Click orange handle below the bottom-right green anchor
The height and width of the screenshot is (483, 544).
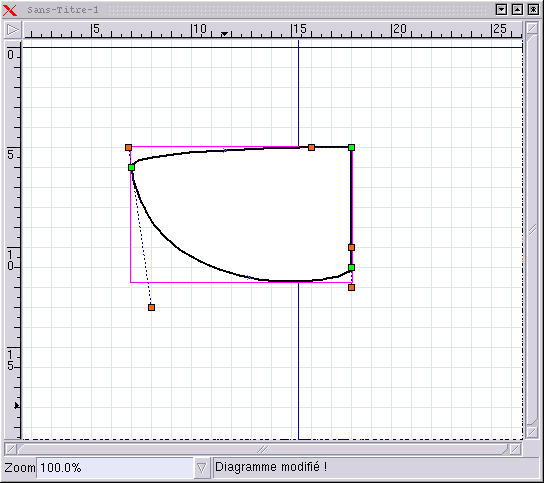pyautogui.click(x=351, y=287)
